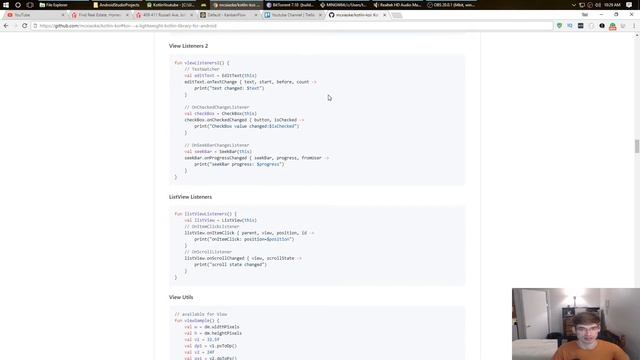Open the Action Center notifications icon
640x360 pixels.
[x=629, y=5]
